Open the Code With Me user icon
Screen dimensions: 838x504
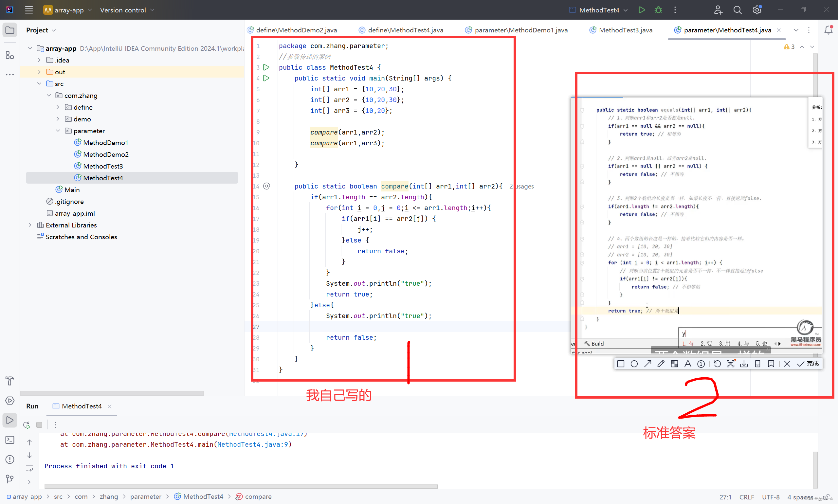(718, 10)
